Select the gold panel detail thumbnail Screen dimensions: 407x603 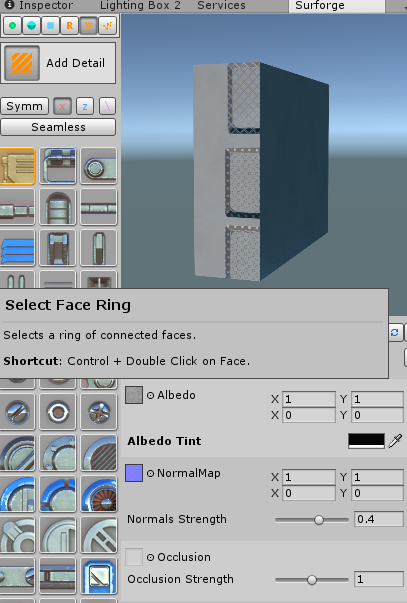tap(17, 166)
